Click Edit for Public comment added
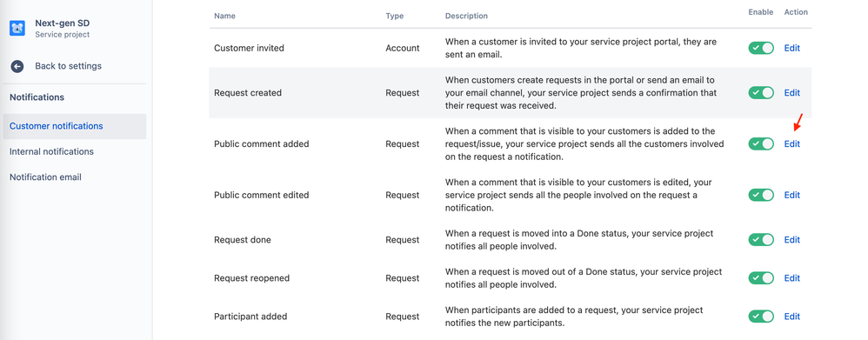This screenshot has width=868, height=340. tap(791, 144)
